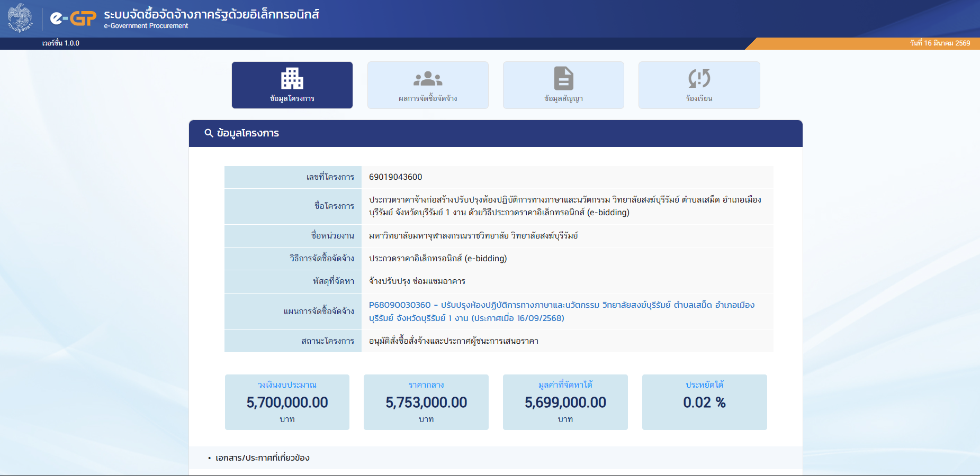Viewport: 980px width, 476px height.
Task: Click the agency name in ชื่อหน่วยงาน row
Action: (x=473, y=236)
